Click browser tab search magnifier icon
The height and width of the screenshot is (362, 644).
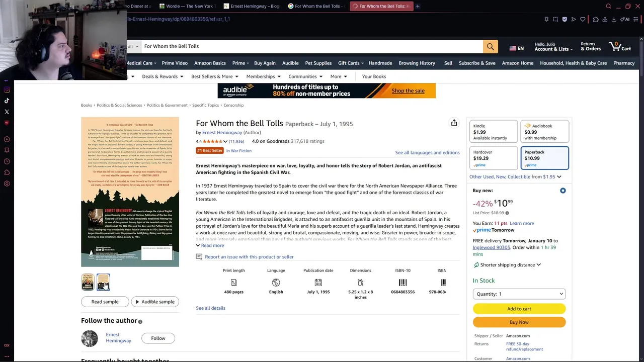coord(608,6)
